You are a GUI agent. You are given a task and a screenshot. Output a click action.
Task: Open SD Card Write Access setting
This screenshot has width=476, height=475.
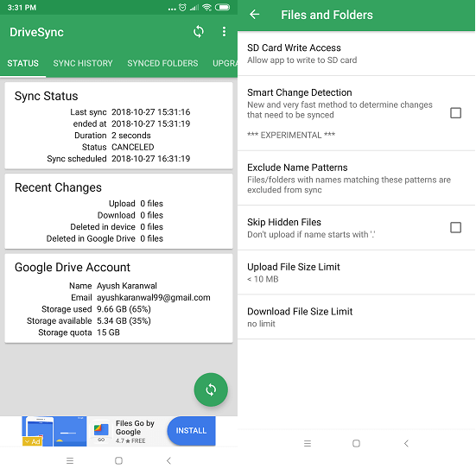click(x=356, y=54)
